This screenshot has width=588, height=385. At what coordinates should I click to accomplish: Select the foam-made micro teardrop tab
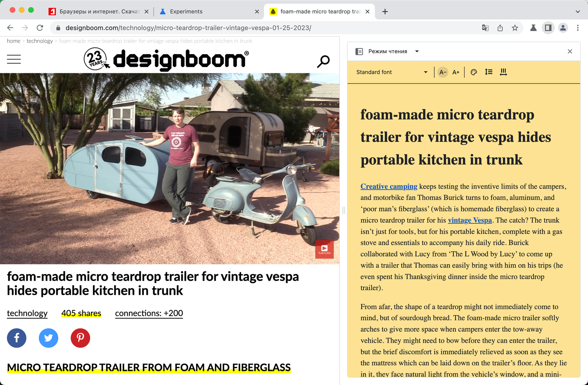point(320,11)
